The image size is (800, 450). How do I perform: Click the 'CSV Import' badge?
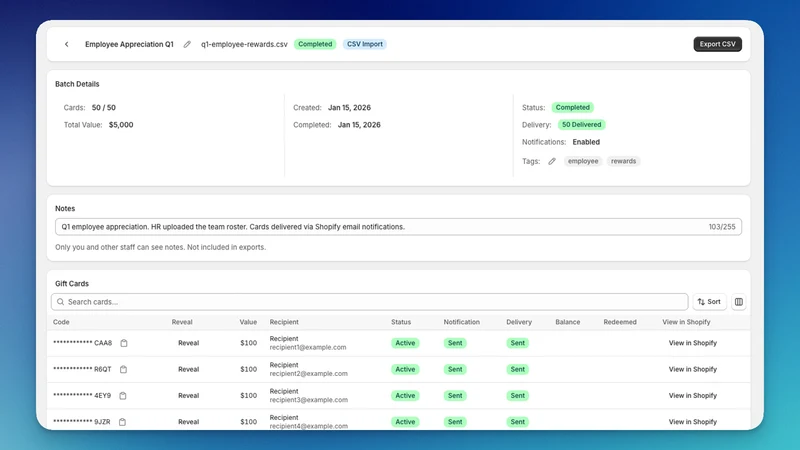(364, 44)
